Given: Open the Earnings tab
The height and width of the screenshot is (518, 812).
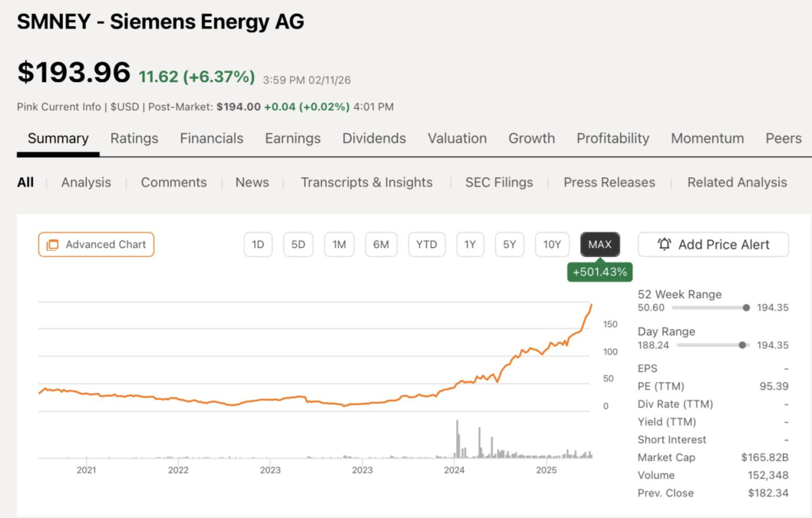Looking at the screenshot, I should coord(292,138).
